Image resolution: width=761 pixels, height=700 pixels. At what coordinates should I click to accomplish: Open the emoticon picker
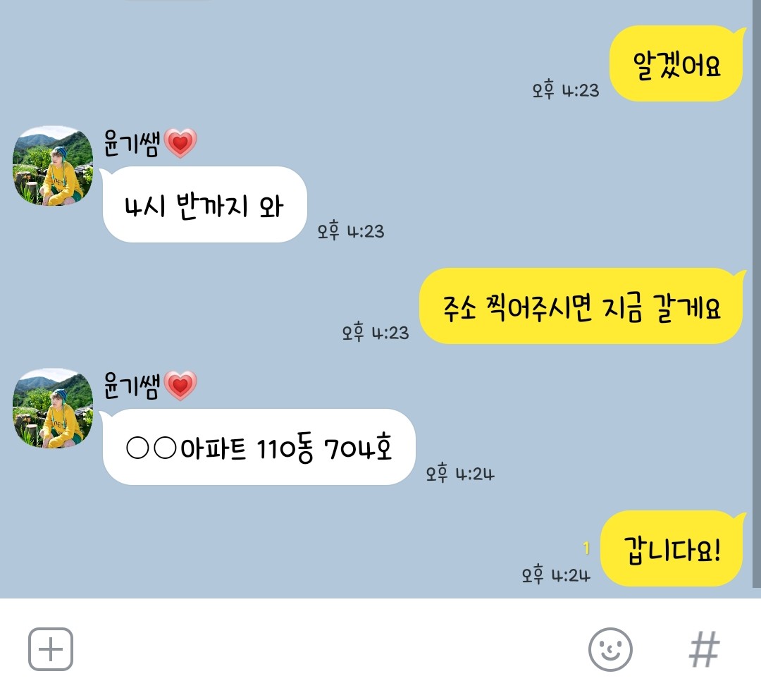pos(610,649)
